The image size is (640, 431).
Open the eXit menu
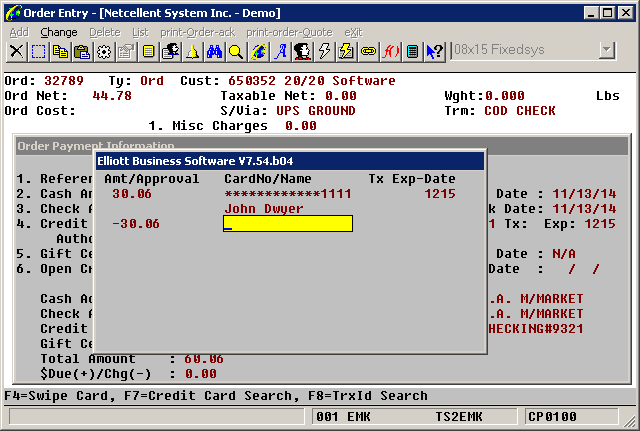tap(353, 32)
